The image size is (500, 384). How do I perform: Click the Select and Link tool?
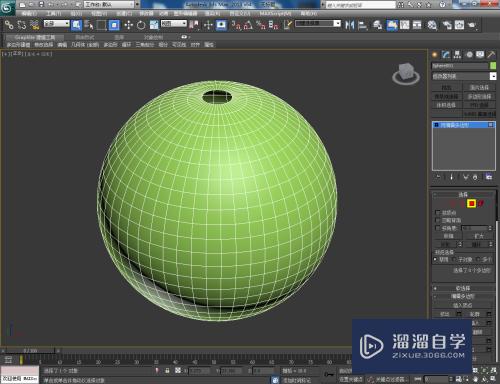tap(9, 25)
